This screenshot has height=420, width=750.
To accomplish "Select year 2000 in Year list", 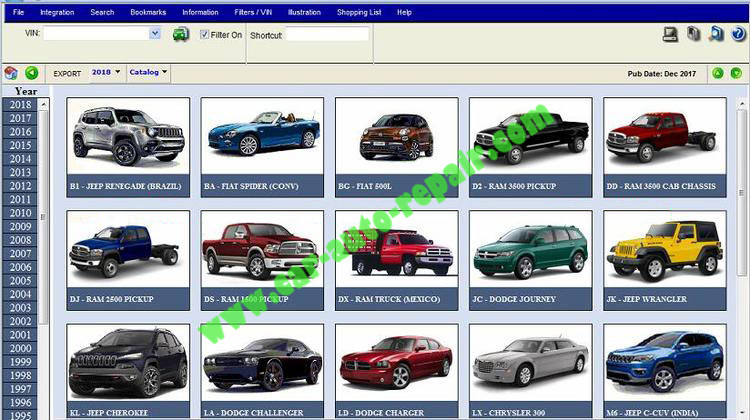I will tap(20, 348).
